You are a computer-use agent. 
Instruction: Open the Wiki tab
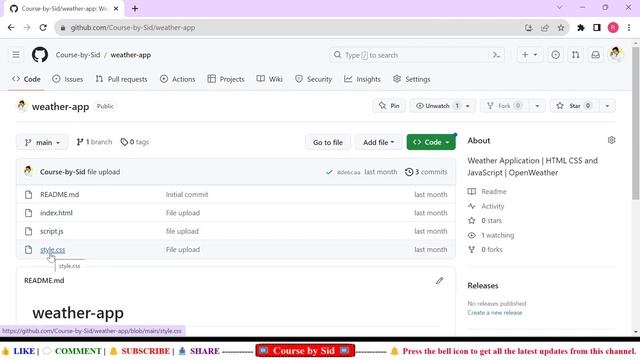coord(269,79)
